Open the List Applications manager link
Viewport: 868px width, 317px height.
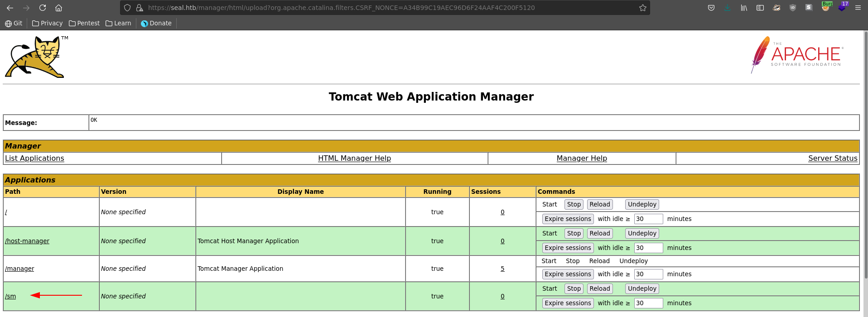34,158
